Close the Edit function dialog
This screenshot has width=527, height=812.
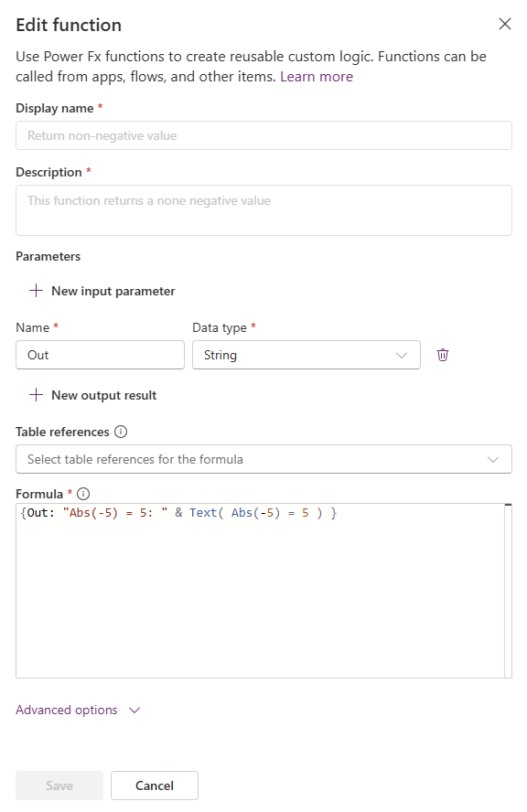click(x=505, y=25)
